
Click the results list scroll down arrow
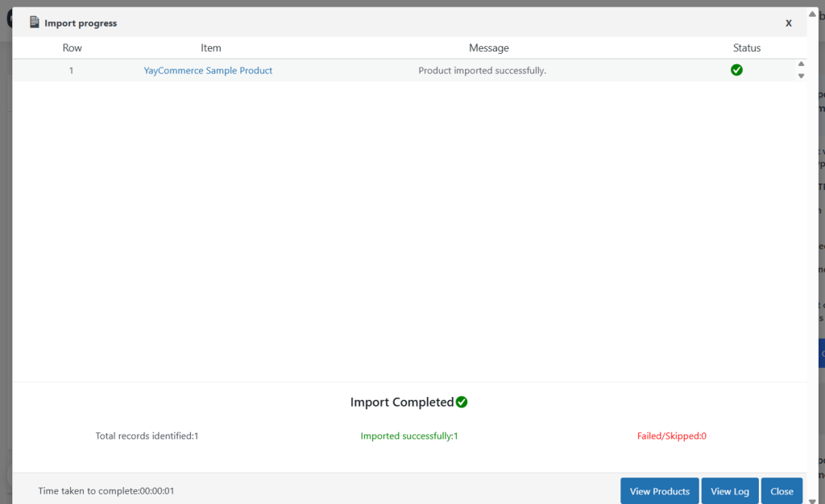pos(801,76)
